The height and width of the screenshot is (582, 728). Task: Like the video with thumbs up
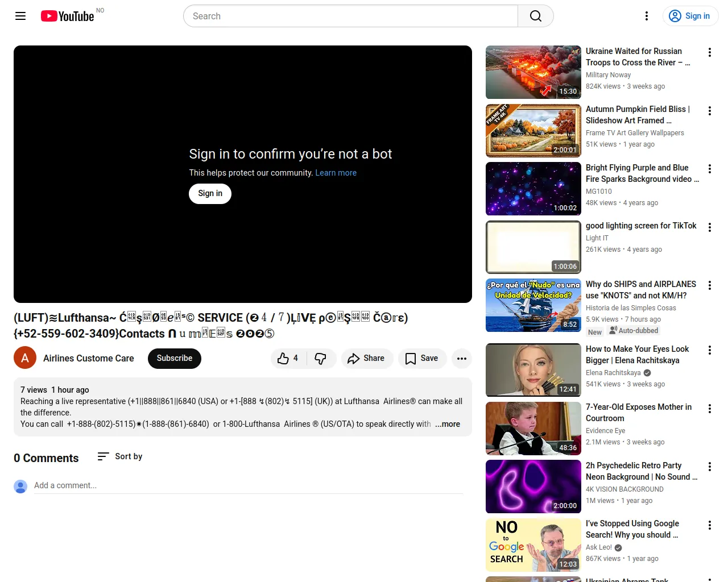[288, 359]
